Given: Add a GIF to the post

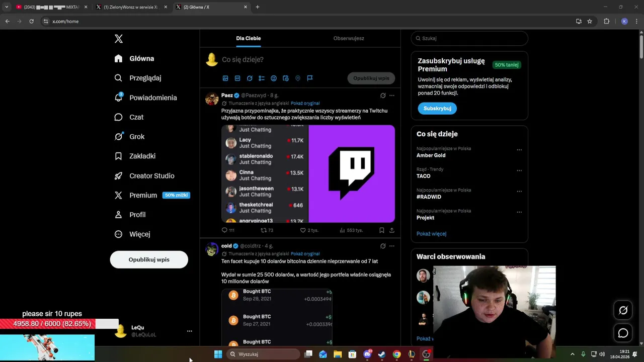Looking at the screenshot, I should point(237,78).
